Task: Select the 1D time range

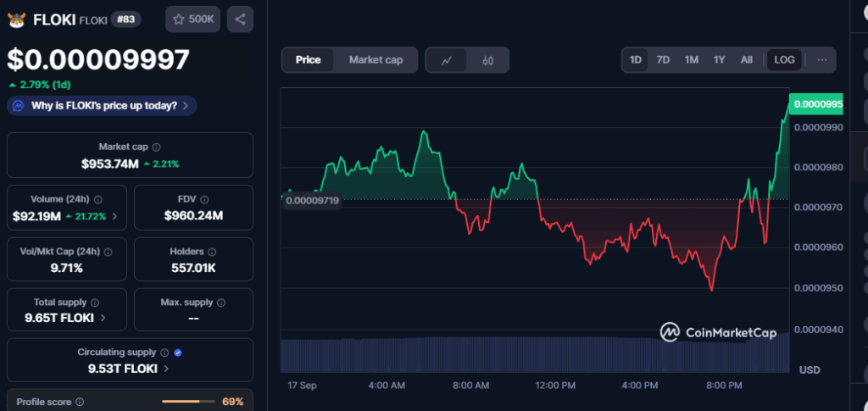Action: click(636, 60)
